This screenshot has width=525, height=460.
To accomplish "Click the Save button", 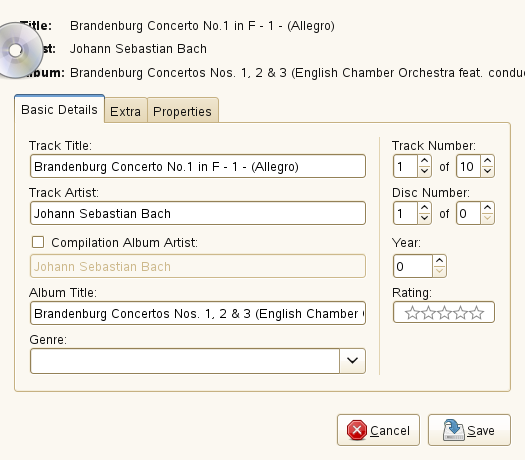I will point(469,430).
